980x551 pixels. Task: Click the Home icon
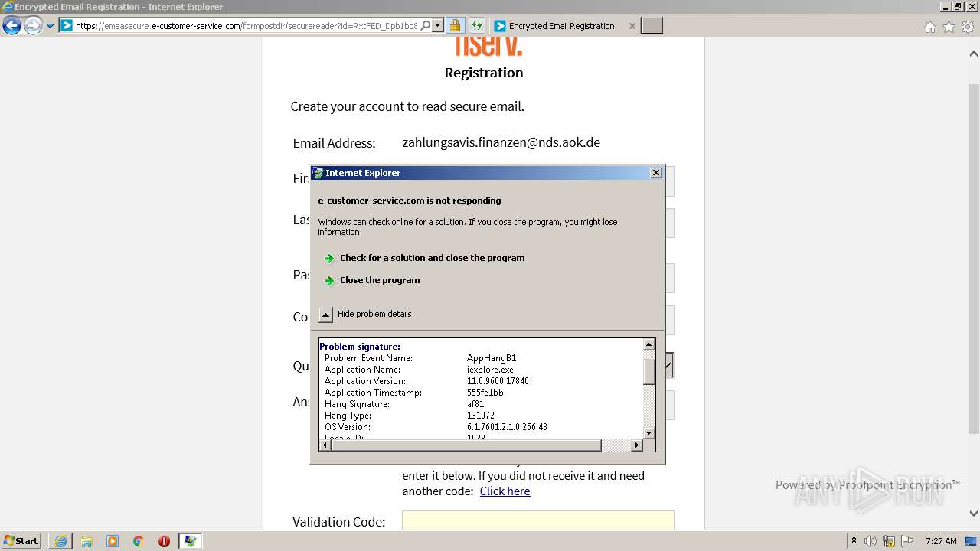930,27
